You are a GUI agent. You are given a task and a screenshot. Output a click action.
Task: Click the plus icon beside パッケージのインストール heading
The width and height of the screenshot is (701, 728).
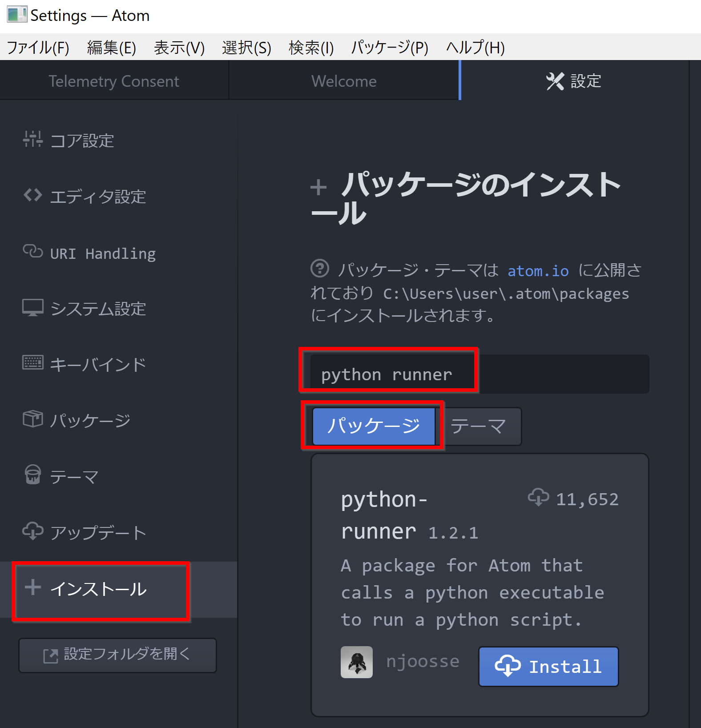click(318, 187)
